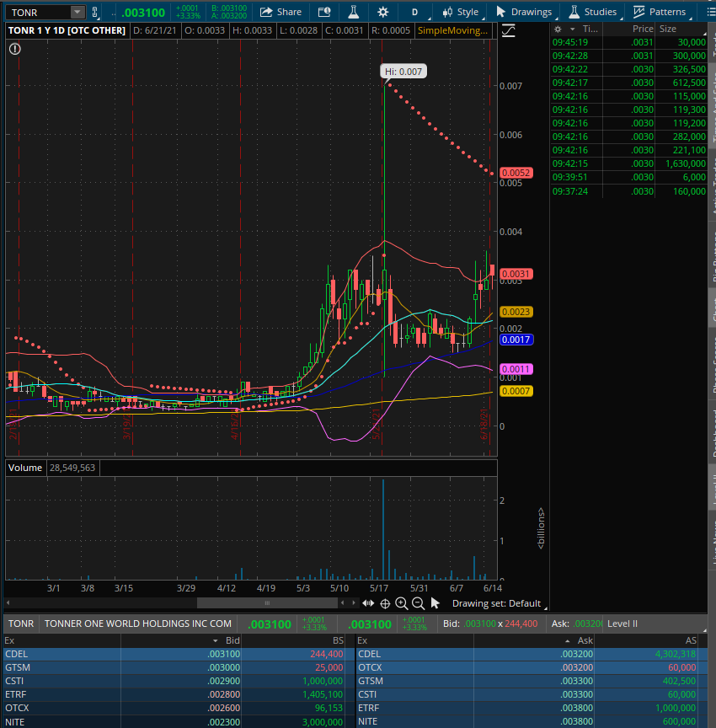
Task: Open the D timeframe selector
Action: [x=414, y=12]
